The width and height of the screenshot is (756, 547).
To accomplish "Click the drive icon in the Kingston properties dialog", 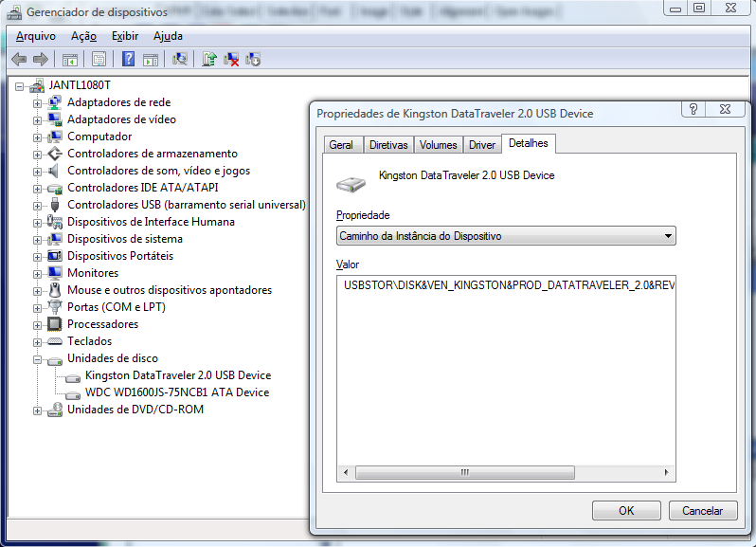I will [x=351, y=184].
